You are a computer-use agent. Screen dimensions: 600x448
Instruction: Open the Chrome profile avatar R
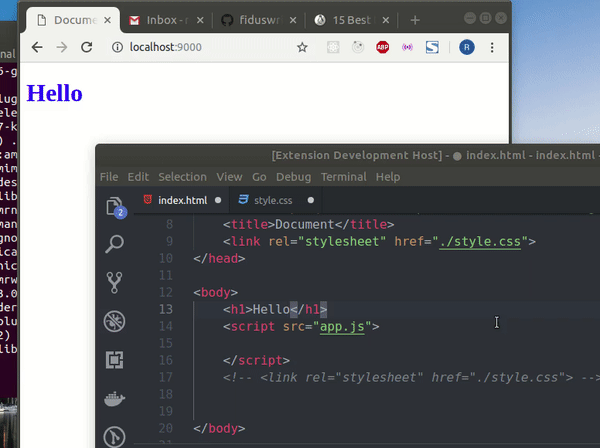tap(467, 47)
